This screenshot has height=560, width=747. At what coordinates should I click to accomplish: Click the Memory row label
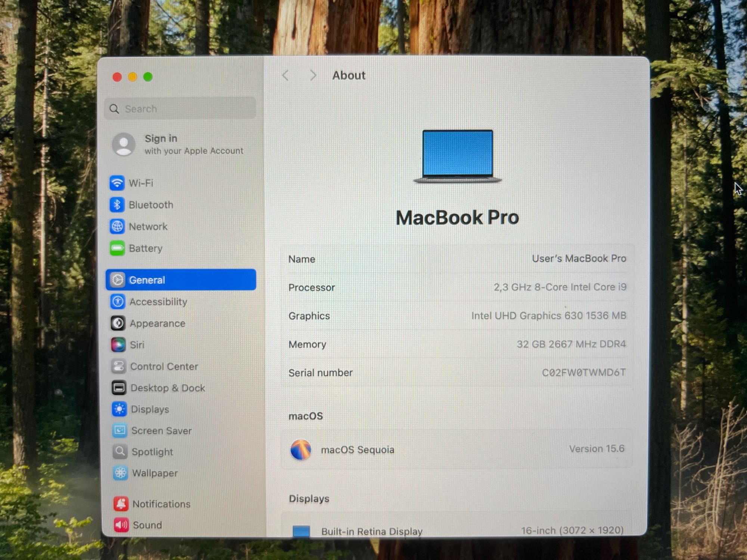click(307, 344)
